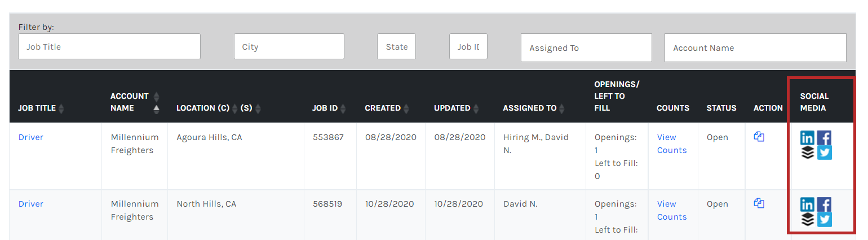Share North Hills job on Facebook
The image size is (868, 240).
[824, 204]
